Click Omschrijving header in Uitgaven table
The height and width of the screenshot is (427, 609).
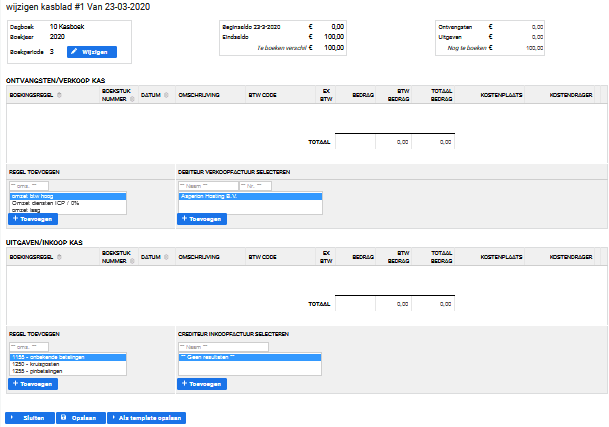pyautogui.click(x=199, y=257)
